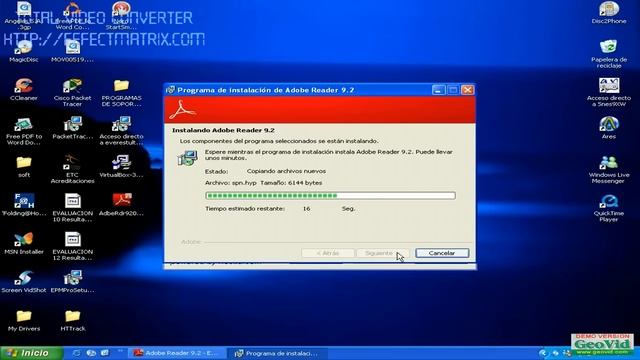
Task: Switch to Adobe Reader 9.2 taskbar item
Action: click(x=177, y=353)
